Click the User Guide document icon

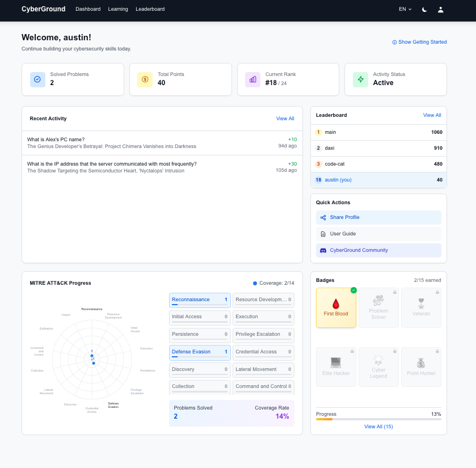pos(323,234)
